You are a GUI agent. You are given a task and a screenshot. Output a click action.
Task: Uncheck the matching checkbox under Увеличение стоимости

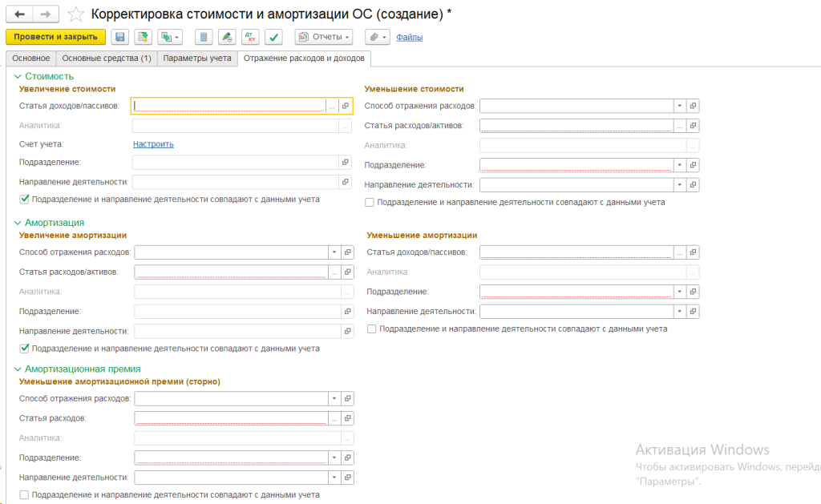coord(24,199)
